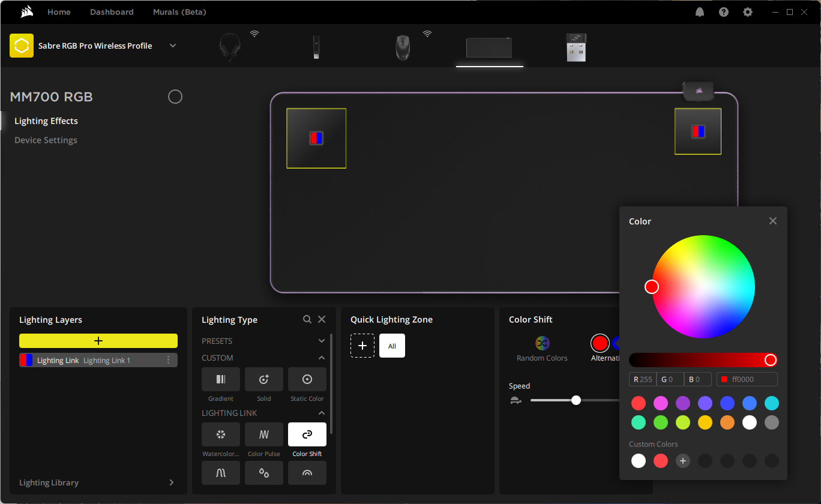Switch to Device Settings
821x504 pixels.
click(x=46, y=140)
